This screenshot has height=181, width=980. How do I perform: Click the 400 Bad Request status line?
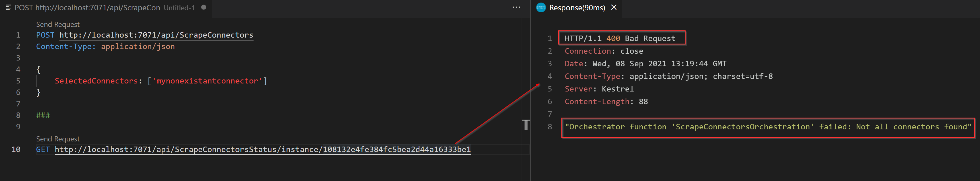(x=620, y=38)
